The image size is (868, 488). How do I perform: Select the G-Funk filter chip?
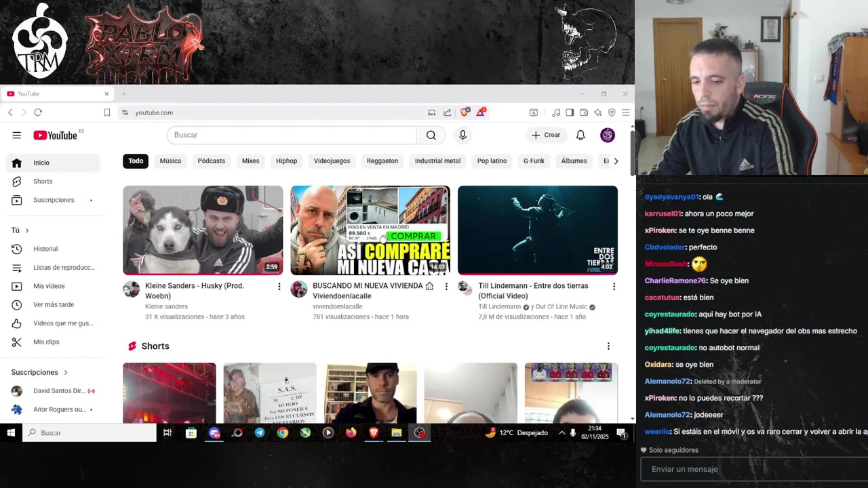coord(534,161)
